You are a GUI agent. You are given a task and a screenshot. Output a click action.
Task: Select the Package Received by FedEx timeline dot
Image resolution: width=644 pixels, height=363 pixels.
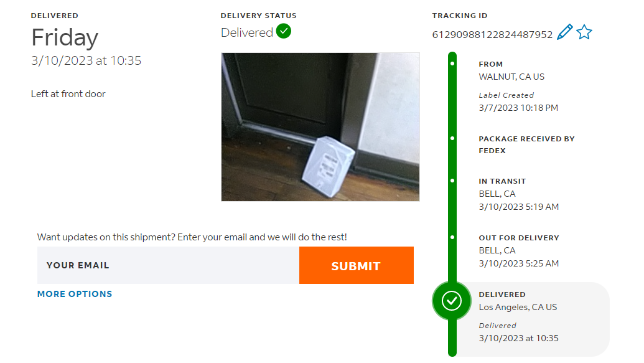[x=452, y=138]
